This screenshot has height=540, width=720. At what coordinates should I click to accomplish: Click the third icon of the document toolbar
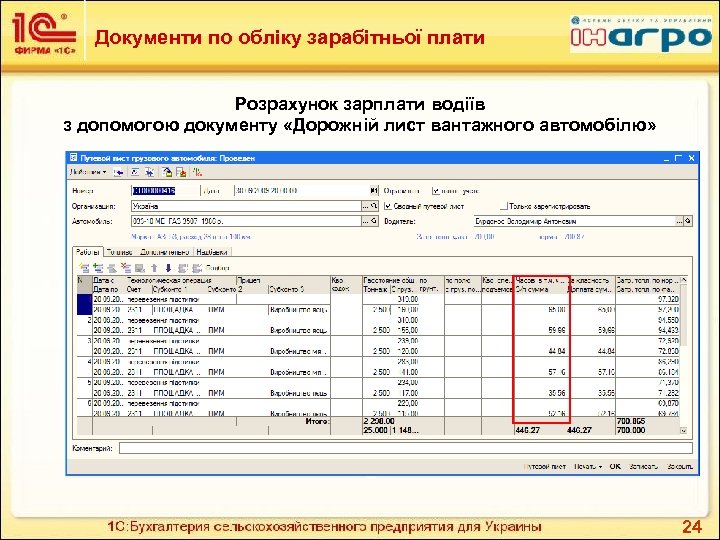tap(149, 172)
